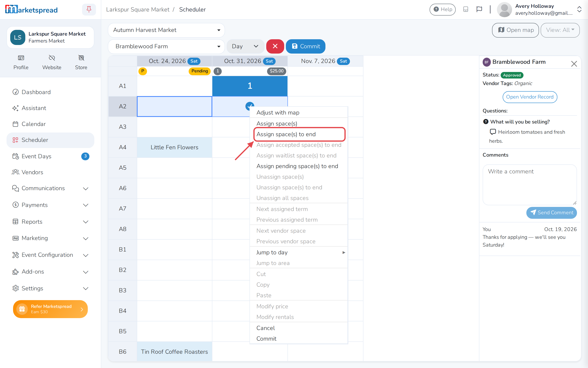Open the Bramblewood Farm vendor dropdown
Image resolution: width=588 pixels, height=368 pixels.
pos(166,46)
